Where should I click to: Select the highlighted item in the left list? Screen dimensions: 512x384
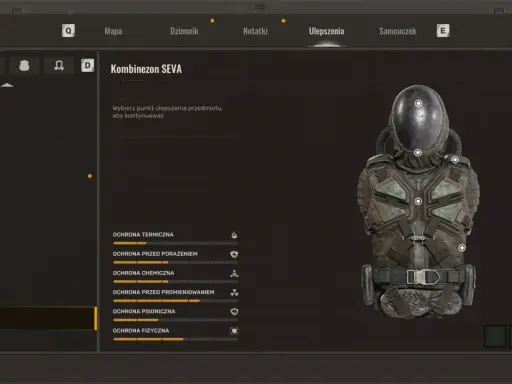click(48, 318)
